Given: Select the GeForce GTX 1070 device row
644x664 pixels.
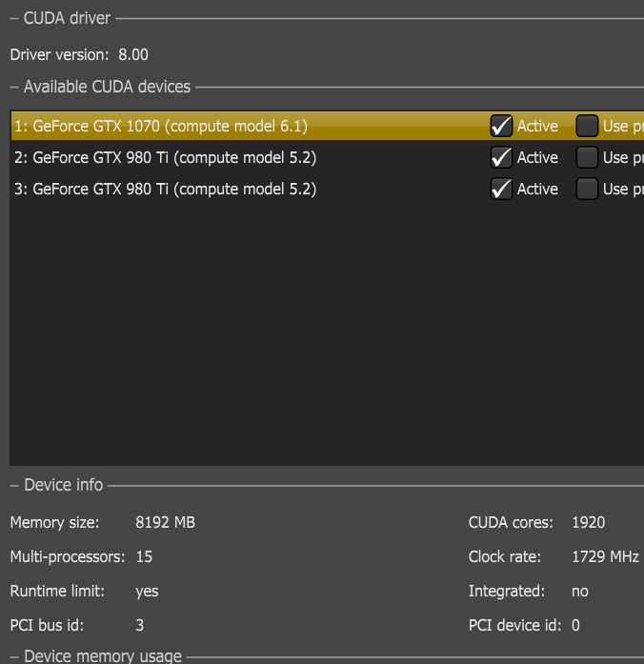Looking at the screenshot, I should pos(161,126).
